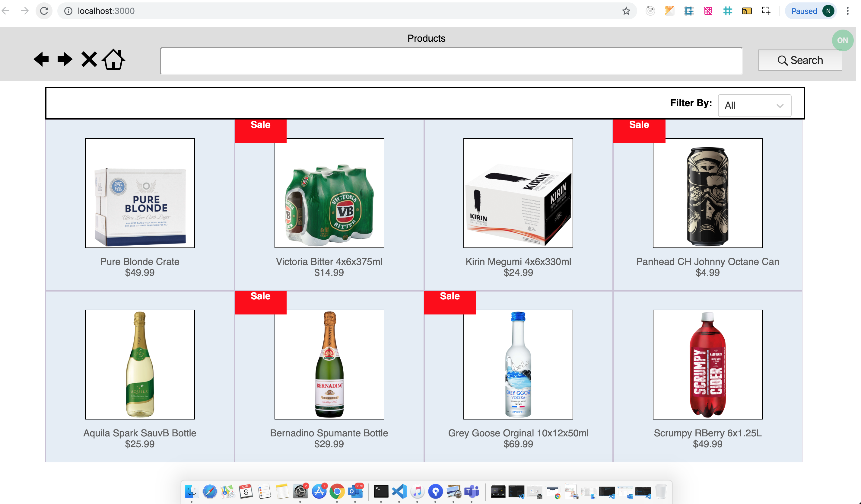Click the page reload icon
Screen dimensions: 861x504
tap(44, 11)
